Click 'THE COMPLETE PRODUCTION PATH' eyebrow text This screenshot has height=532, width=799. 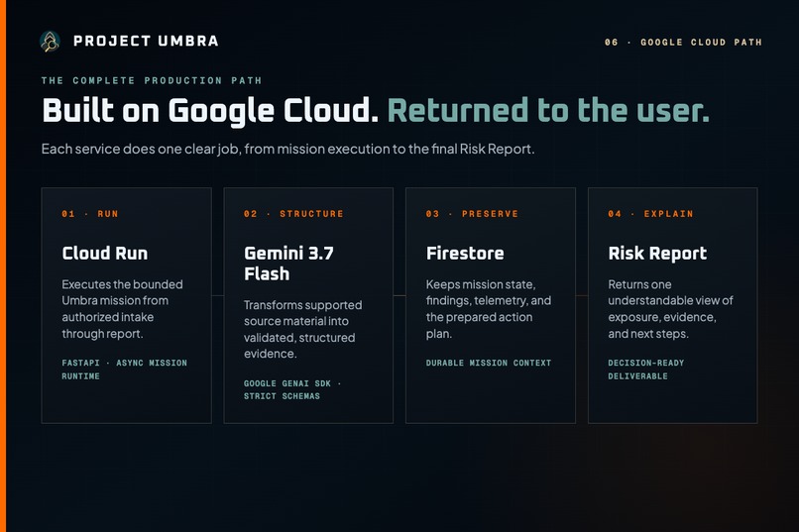(152, 80)
